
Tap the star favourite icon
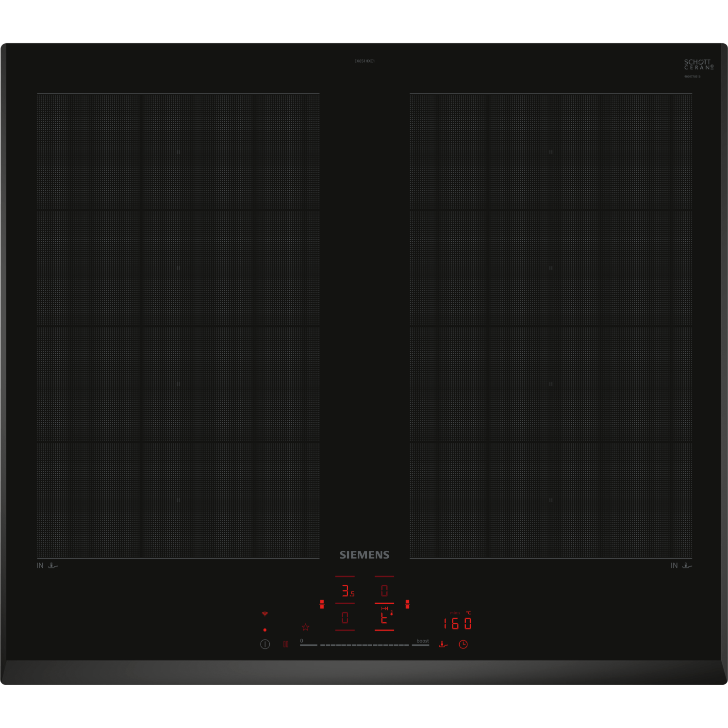click(305, 627)
